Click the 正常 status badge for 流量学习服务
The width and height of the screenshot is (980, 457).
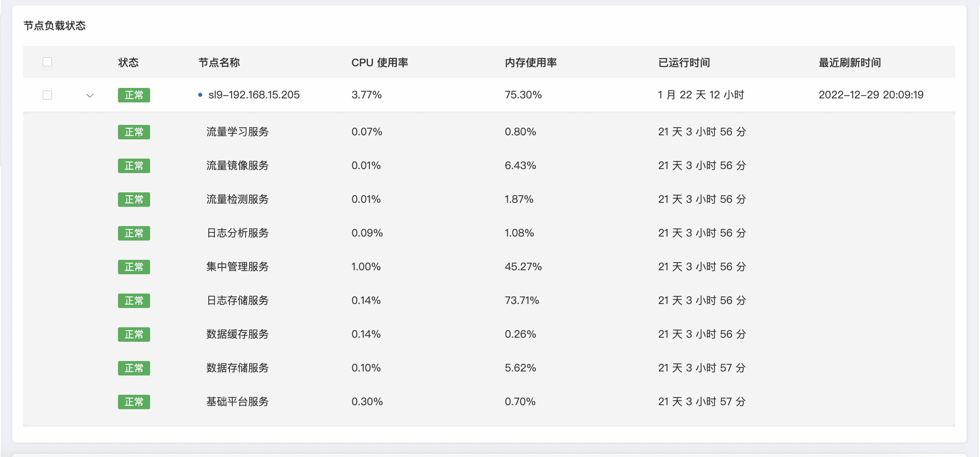(134, 132)
